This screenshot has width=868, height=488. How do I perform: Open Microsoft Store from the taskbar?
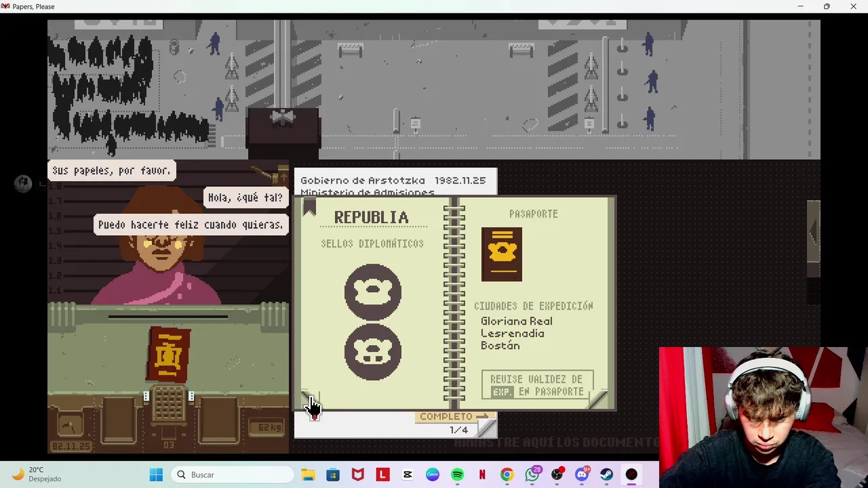tap(333, 474)
